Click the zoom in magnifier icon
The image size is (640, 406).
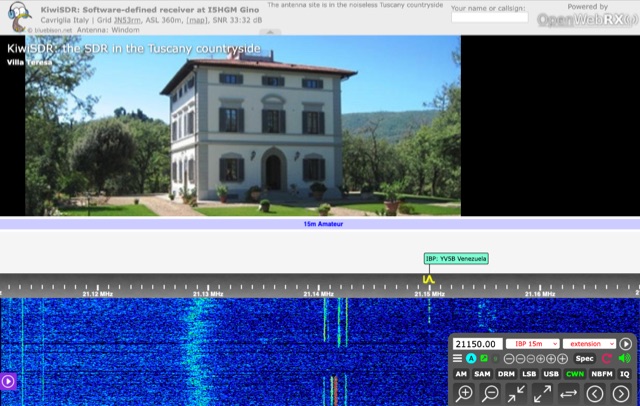point(464,394)
